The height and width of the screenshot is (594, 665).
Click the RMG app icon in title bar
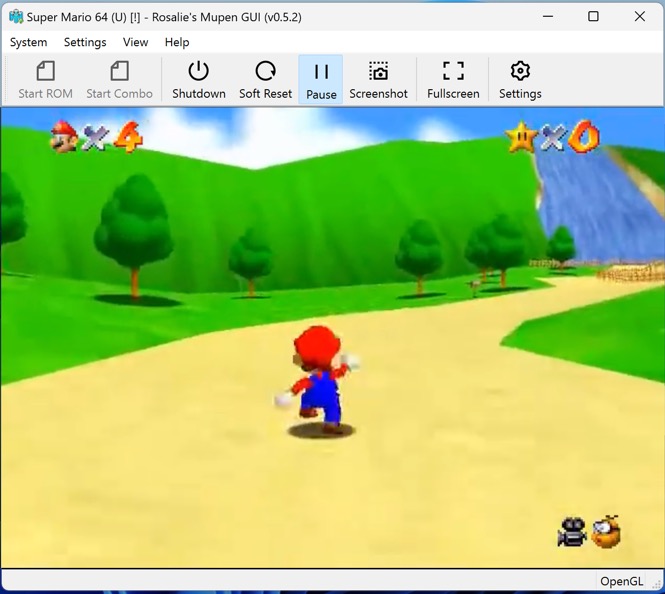[16, 17]
